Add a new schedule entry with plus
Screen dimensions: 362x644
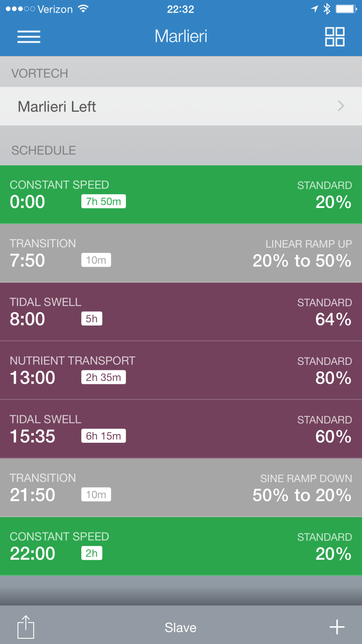coord(337,627)
